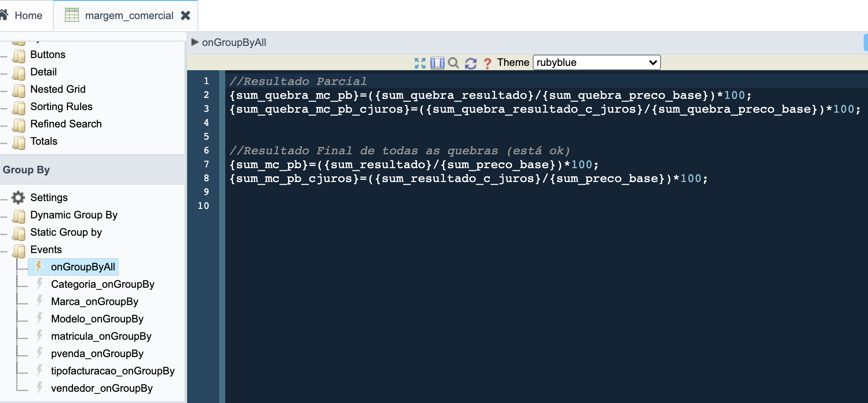Switch to the margem_comercial tab
The image size is (868, 403).
(129, 16)
